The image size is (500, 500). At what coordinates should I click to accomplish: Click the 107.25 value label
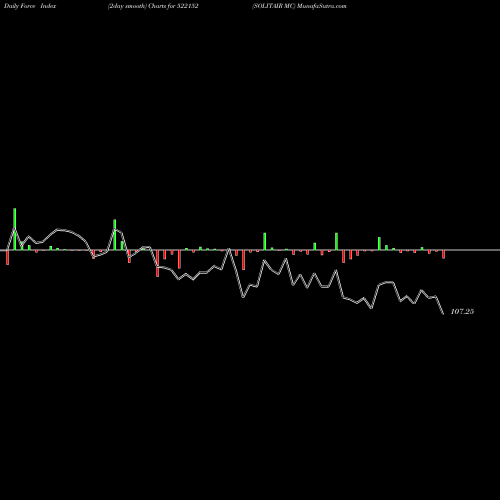tap(462, 312)
